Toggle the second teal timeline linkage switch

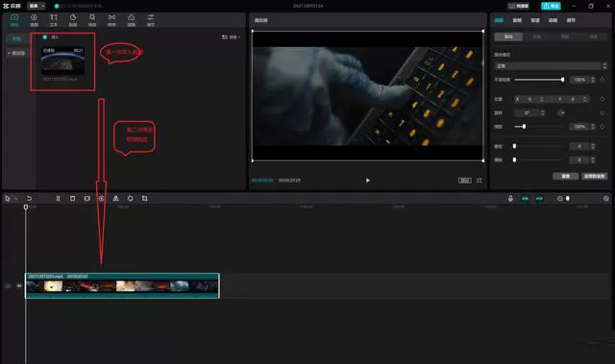(x=540, y=199)
